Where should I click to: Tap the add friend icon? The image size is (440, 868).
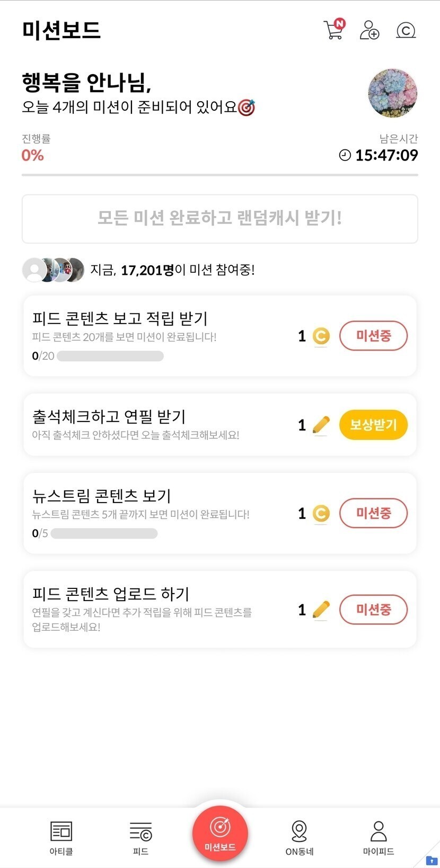(x=369, y=30)
